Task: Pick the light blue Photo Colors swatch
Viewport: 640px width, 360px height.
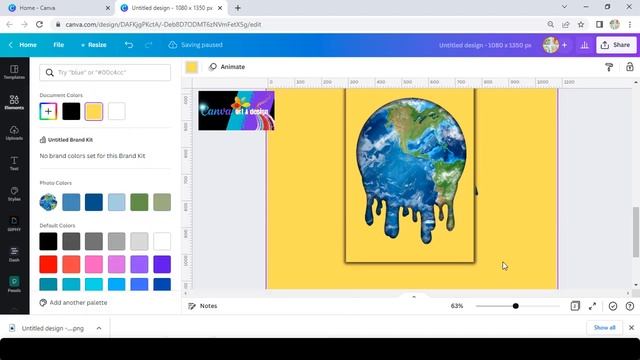Action: 117,202
